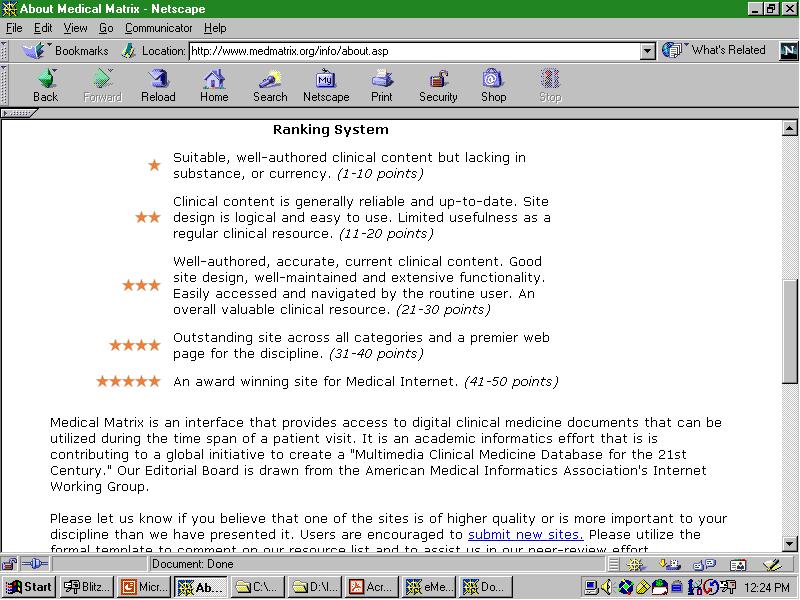Follow the 'submit new sites.' link

click(x=526, y=534)
